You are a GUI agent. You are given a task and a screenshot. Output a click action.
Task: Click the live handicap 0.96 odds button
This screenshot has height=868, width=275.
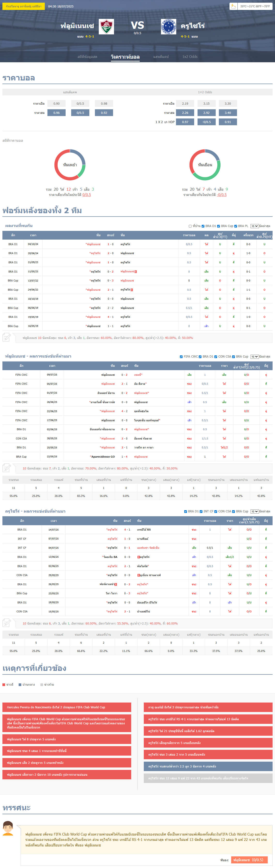point(57,113)
